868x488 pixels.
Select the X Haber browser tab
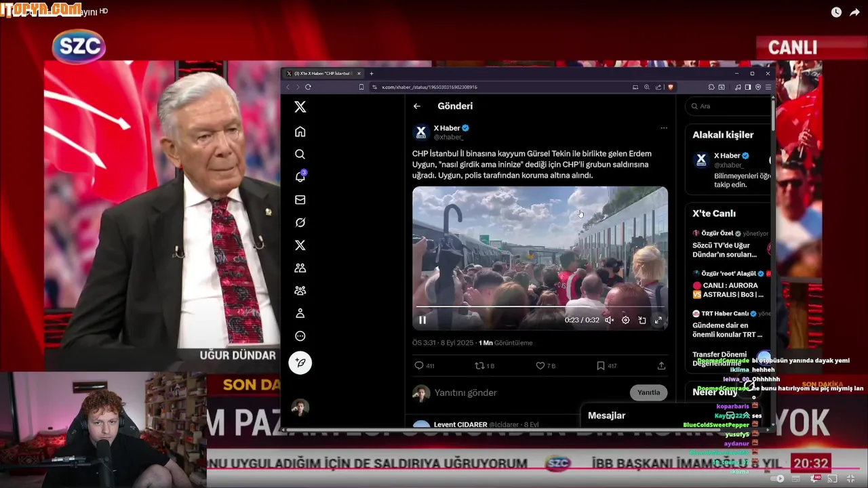point(323,73)
